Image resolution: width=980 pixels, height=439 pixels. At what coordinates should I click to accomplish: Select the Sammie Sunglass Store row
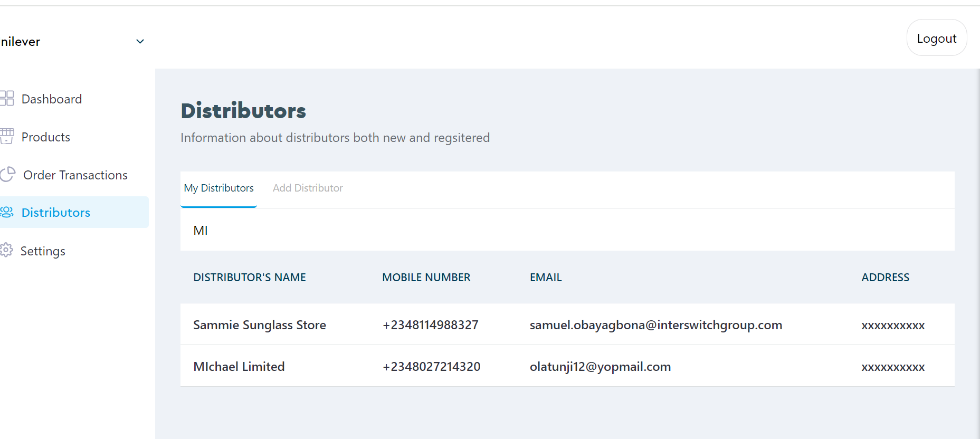pos(259,325)
